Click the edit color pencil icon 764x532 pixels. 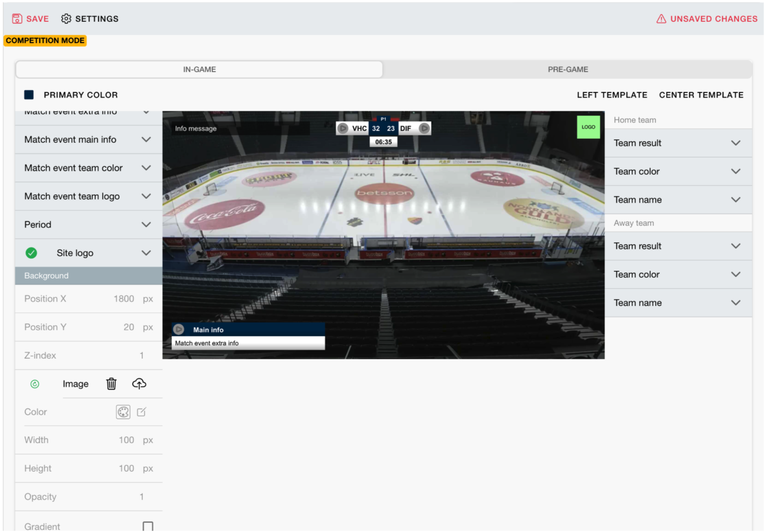tap(141, 412)
